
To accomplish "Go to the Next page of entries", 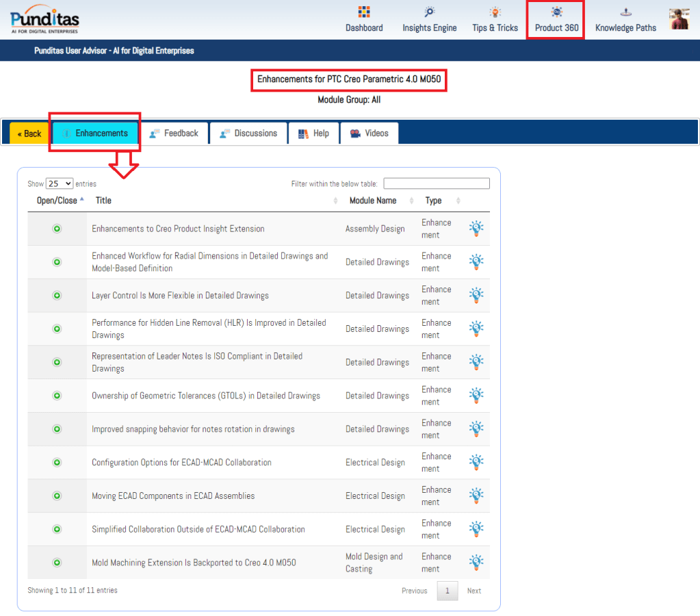I will point(474,591).
